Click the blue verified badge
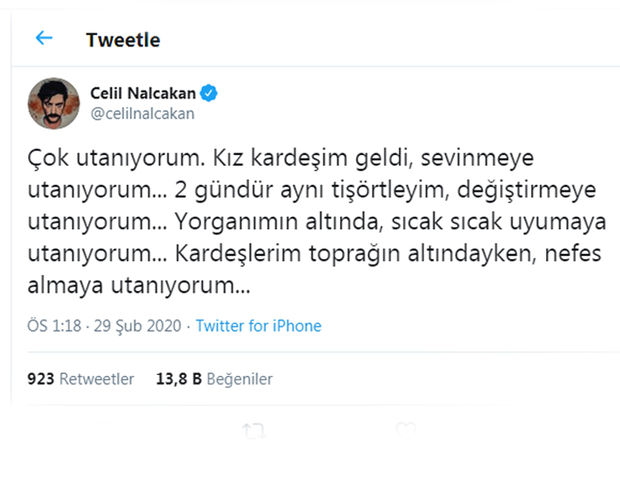This screenshot has height=500, width=620. pyautogui.click(x=210, y=93)
